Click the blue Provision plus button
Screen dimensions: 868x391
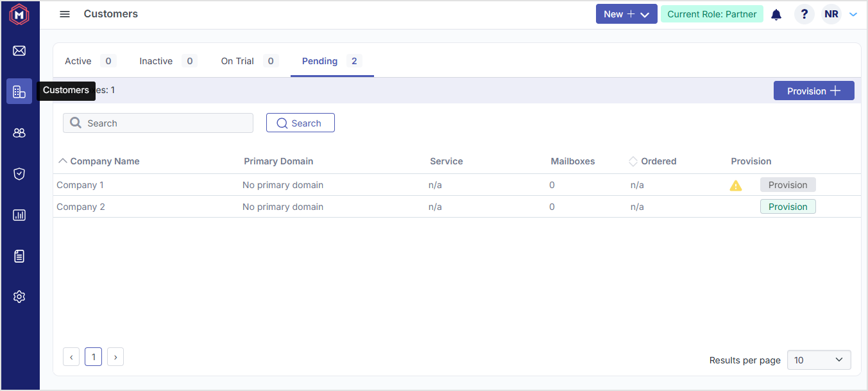click(814, 91)
